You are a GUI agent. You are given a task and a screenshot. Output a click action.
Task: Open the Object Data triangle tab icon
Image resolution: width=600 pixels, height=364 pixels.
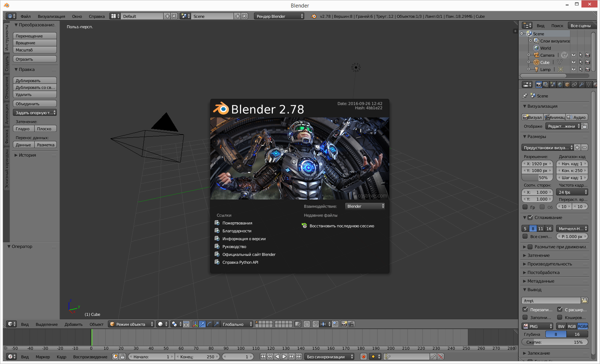click(x=589, y=85)
